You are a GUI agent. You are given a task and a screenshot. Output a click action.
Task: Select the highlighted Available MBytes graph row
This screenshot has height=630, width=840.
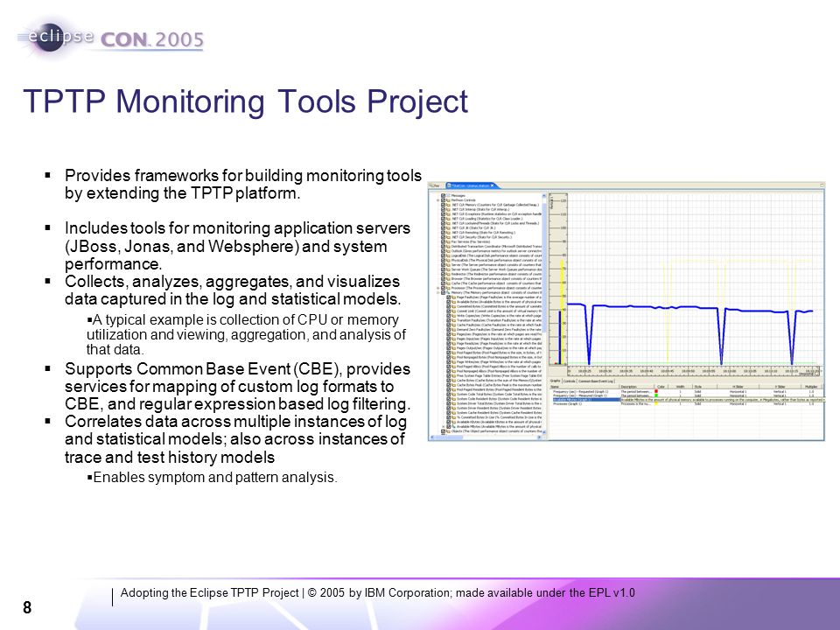point(584,400)
